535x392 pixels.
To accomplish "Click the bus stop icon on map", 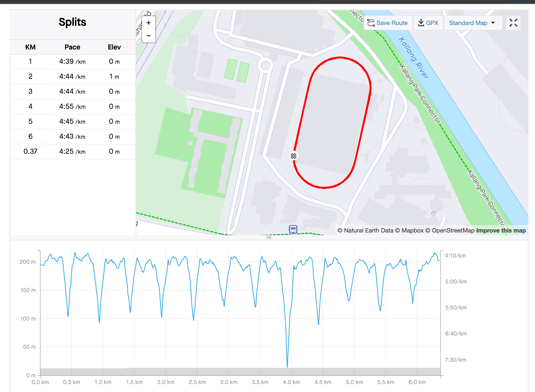I will pyautogui.click(x=293, y=229).
